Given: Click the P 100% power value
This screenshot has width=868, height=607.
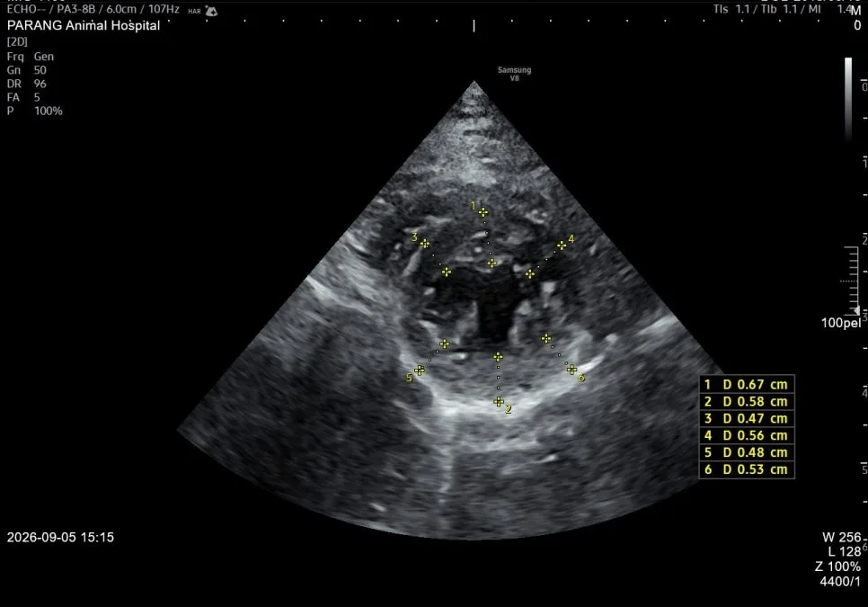Looking at the screenshot, I should (35, 112).
